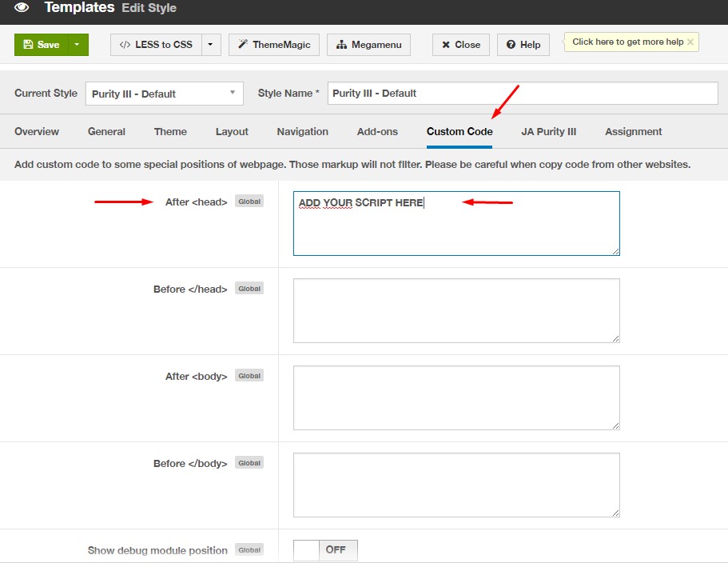The width and height of the screenshot is (728, 563).
Task: Go to the Layout tab
Action: (232, 131)
